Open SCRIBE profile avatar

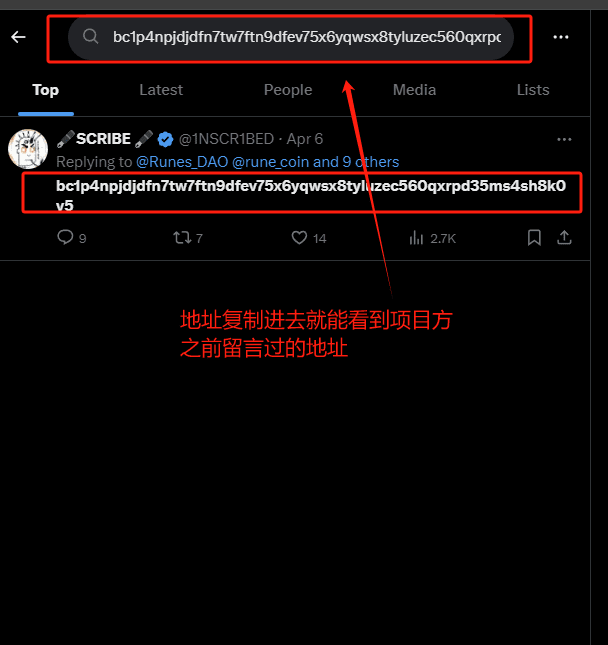coord(28,149)
